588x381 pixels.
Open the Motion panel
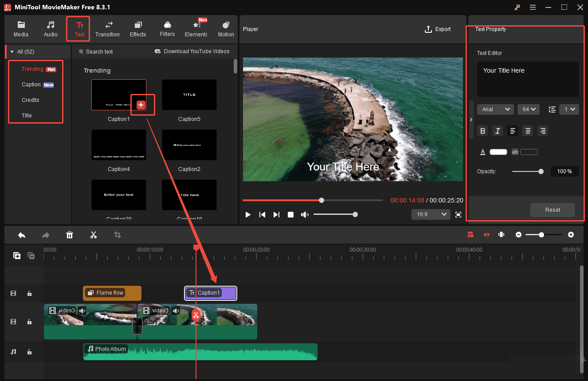[x=226, y=29]
